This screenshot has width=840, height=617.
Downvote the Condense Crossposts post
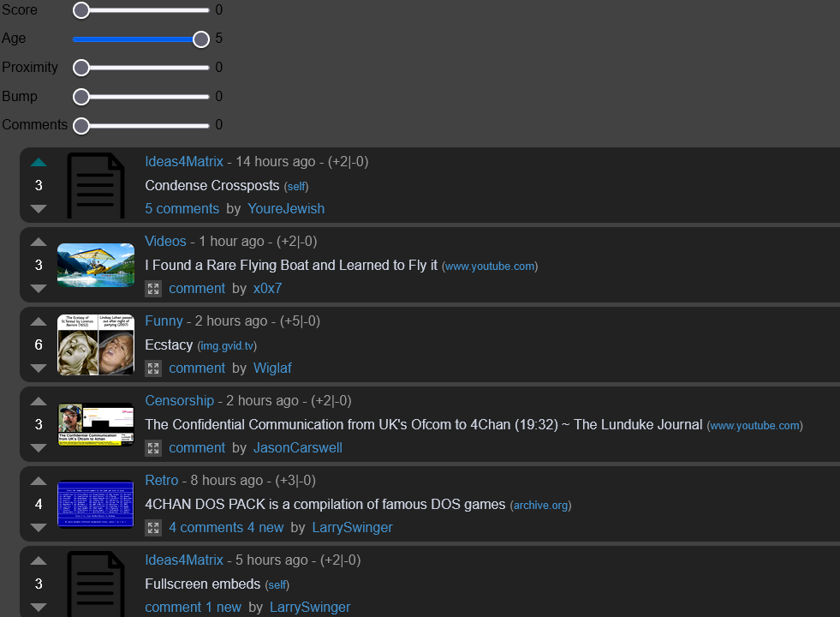pyautogui.click(x=39, y=208)
